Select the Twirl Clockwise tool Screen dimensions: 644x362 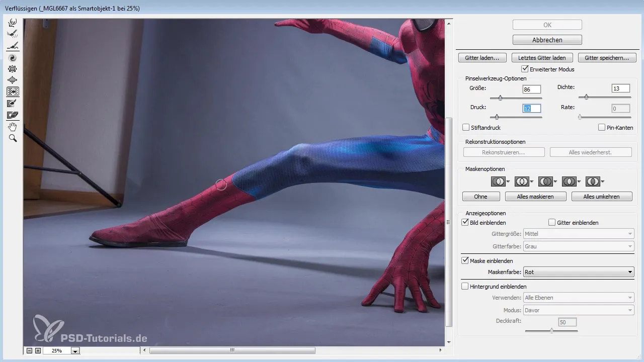[13, 58]
